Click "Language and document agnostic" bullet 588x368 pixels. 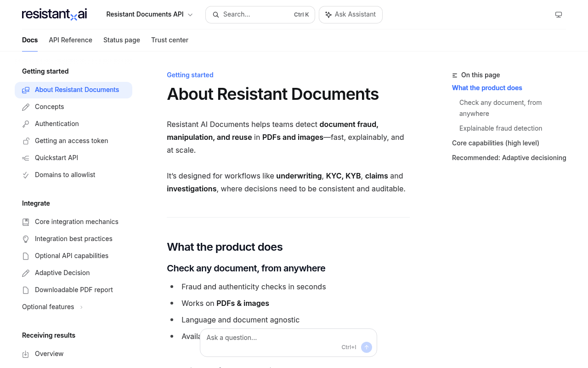point(240,320)
